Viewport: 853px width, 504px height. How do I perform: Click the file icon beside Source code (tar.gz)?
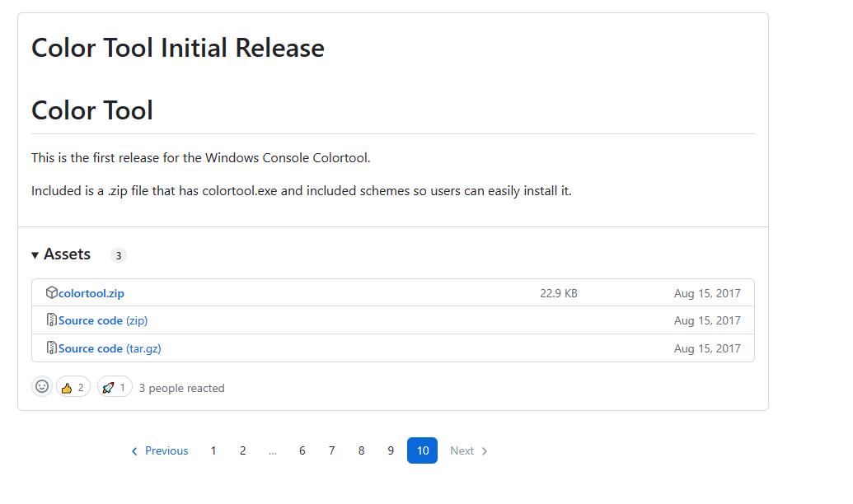(x=51, y=348)
